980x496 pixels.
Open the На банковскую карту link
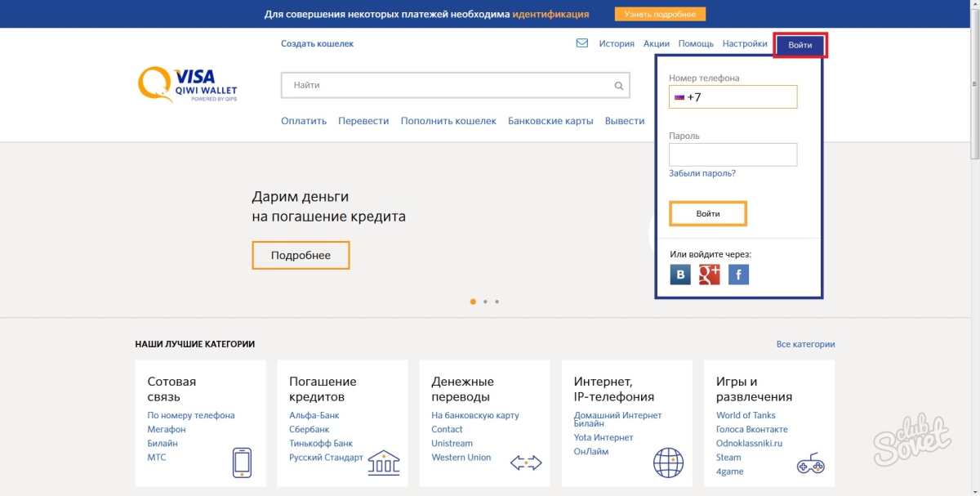(475, 415)
